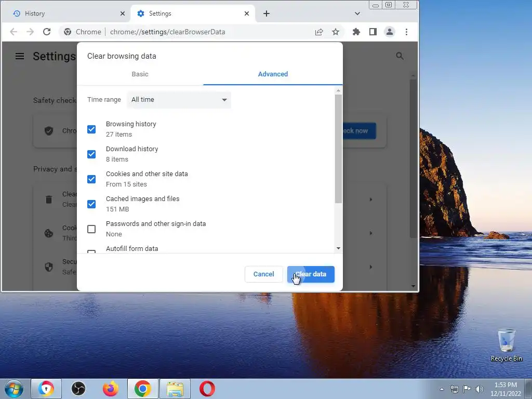Launch Opera from the taskbar

point(207,389)
